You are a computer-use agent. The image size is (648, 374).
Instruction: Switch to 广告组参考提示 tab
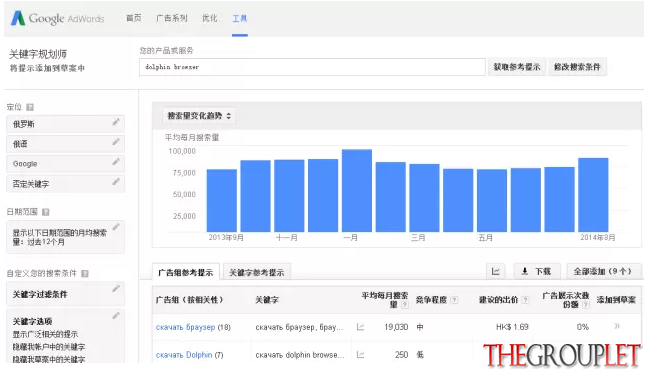point(186,272)
